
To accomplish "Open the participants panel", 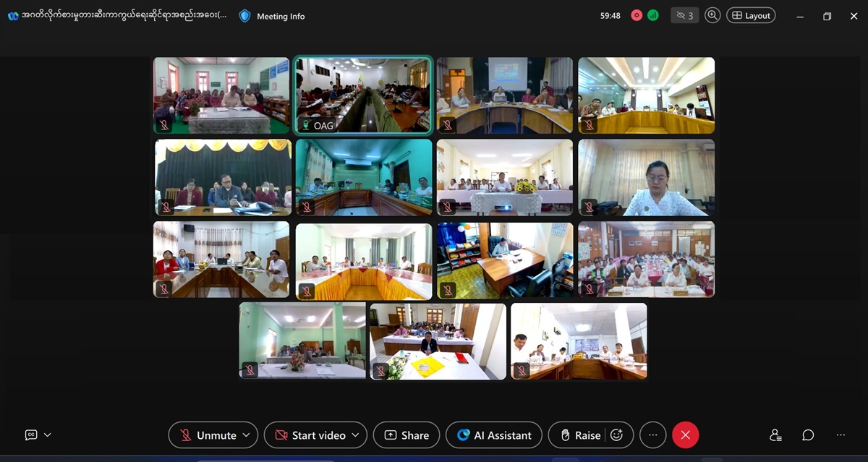I will (x=775, y=435).
